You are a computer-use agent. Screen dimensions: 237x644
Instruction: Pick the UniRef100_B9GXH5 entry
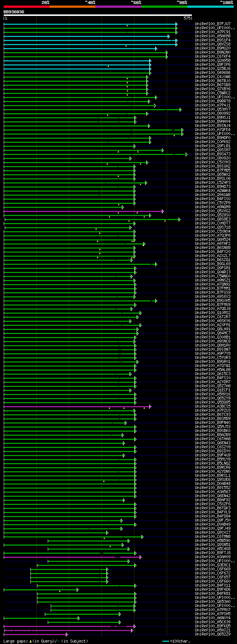(213, 301)
